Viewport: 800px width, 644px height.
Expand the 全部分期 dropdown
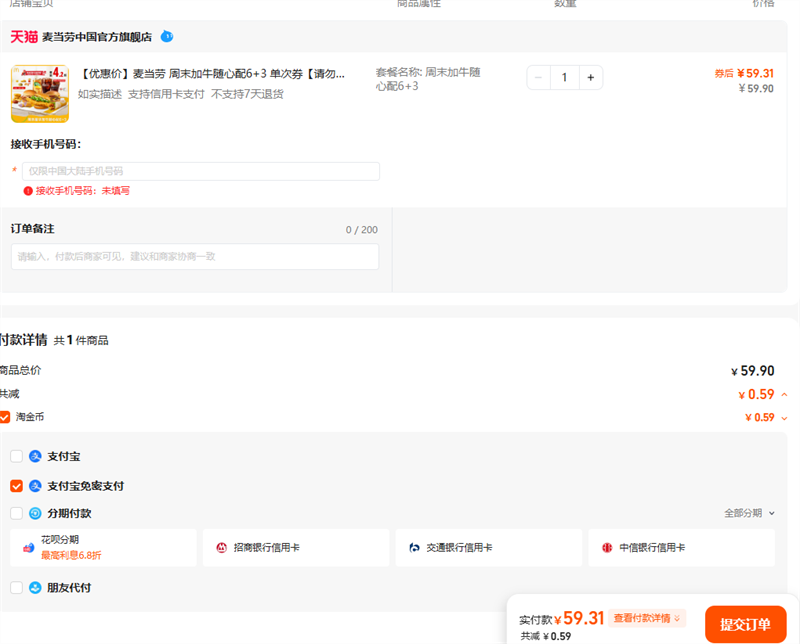[749, 513]
